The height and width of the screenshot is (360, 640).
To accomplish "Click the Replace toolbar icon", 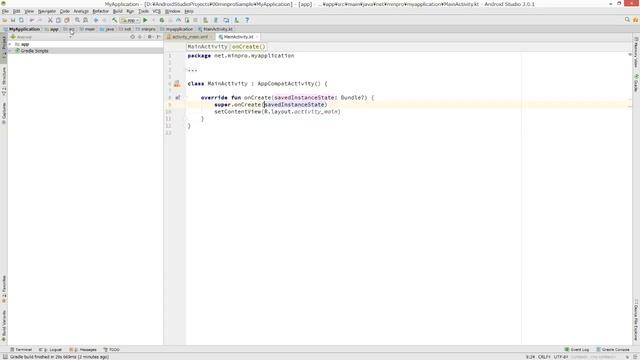I will (85, 20).
